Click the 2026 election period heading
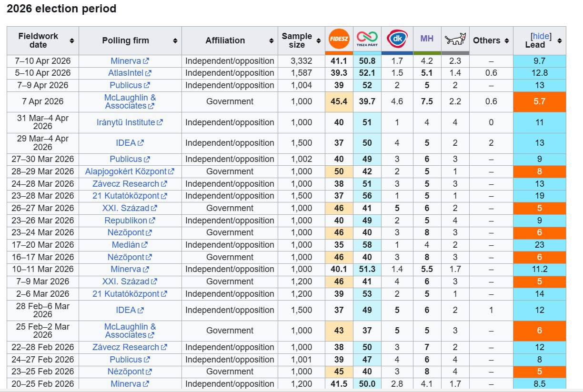This screenshot has width=583, height=392. pyautogui.click(x=61, y=9)
